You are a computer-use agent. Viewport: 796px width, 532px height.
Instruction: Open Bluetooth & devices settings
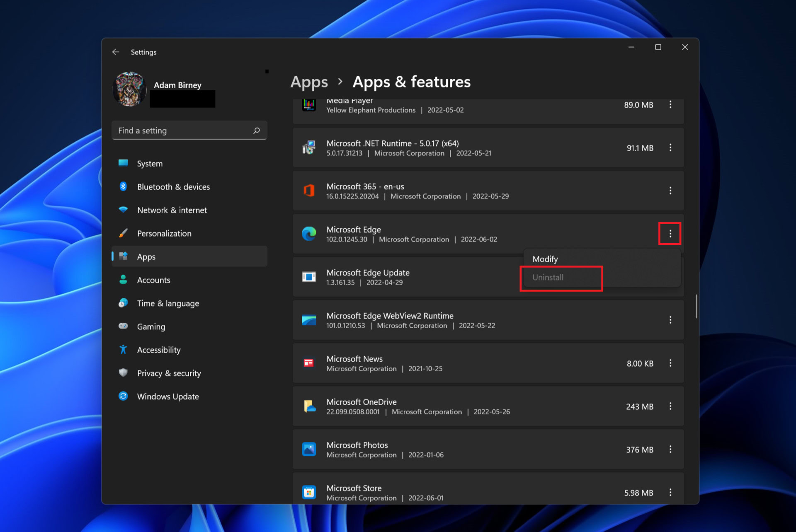189,186
